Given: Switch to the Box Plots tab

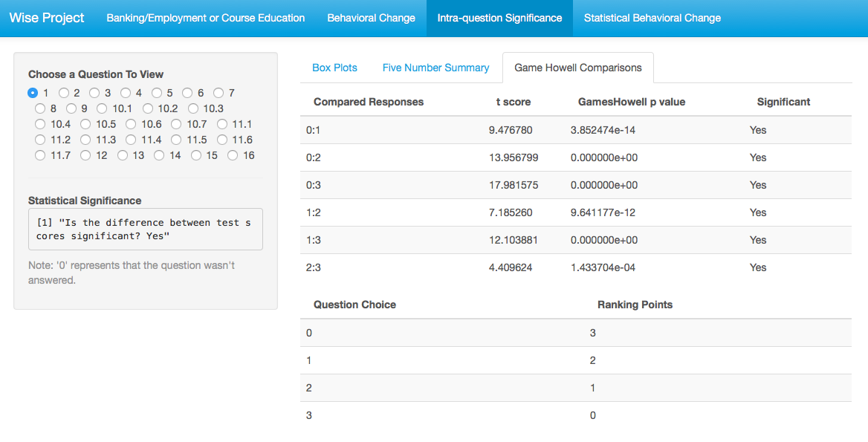Looking at the screenshot, I should click(335, 68).
